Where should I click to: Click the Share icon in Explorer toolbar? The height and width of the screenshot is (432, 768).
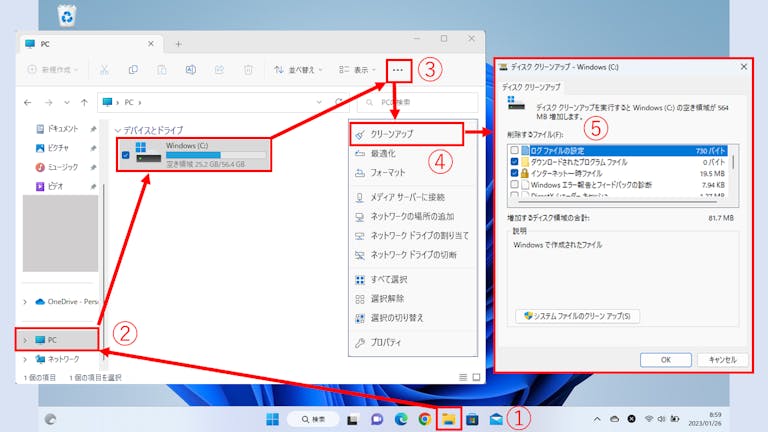[219, 70]
